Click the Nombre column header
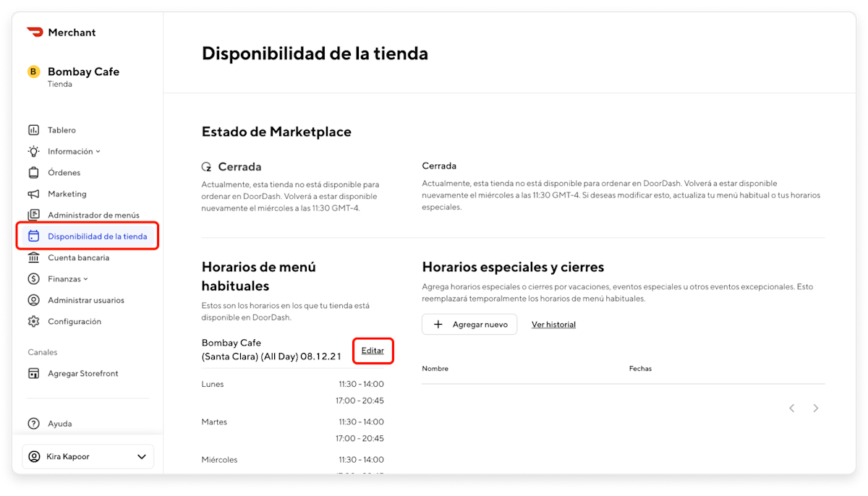868x496 pixels. [x=435, y=369]
